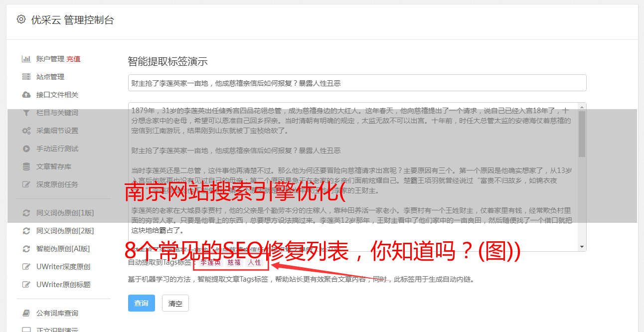The image size is (644, 332).
Task: Select the 站点管理 server icon
Action: tap(26, 77)
